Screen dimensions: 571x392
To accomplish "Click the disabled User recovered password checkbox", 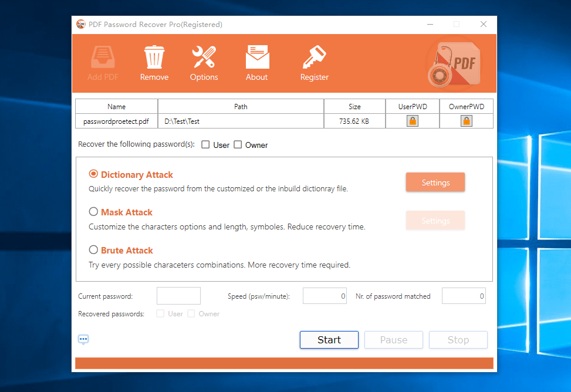I will [x=160, y=314].
